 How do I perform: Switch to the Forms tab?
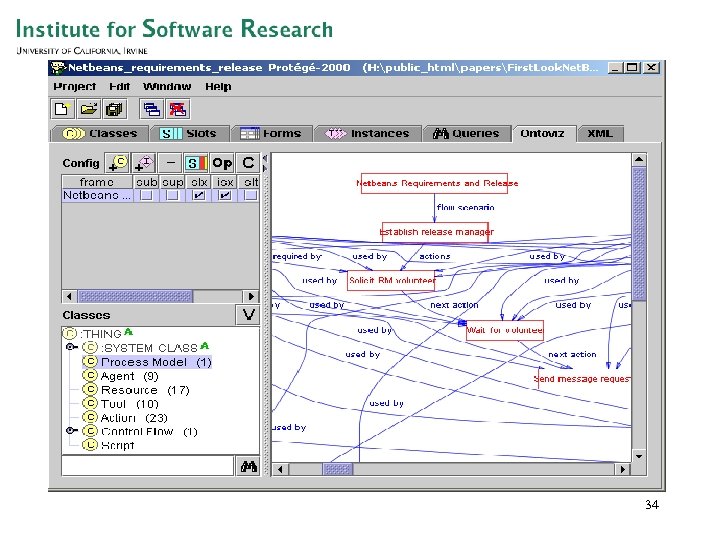[271, 134]
